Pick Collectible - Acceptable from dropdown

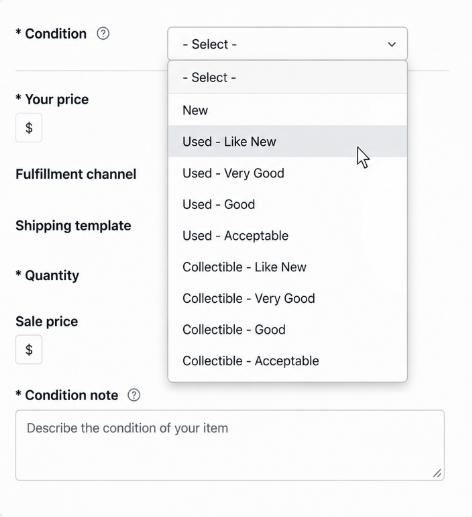tap(287, 361)
